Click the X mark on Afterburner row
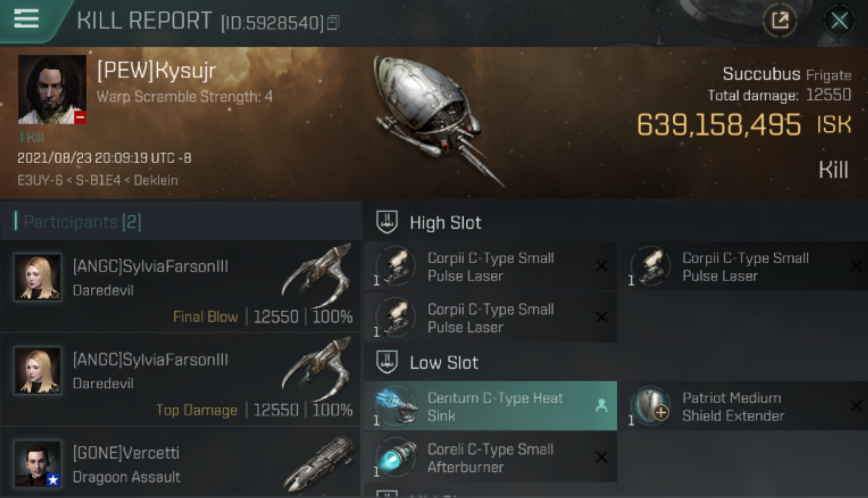The height and width of the screenshot is (498, 868). 601,457
